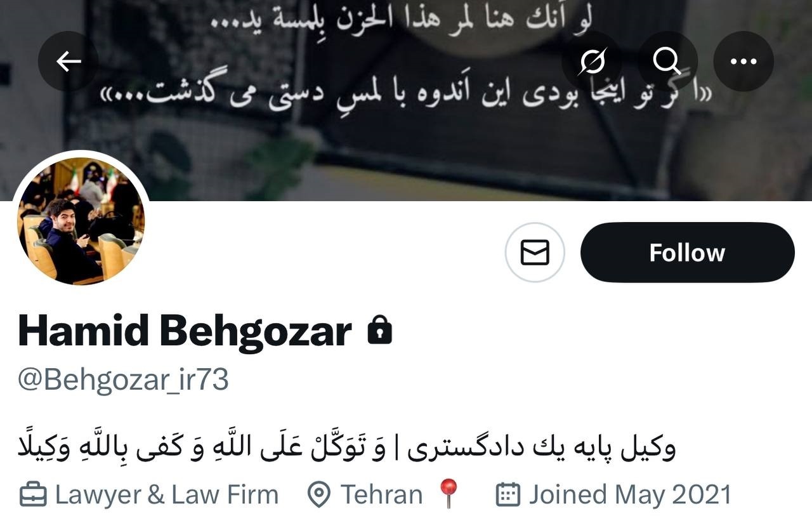The width and height of the screenshot is (812, 516).
Task: Open the three-dots more options menu
Action: pos(743,62)
